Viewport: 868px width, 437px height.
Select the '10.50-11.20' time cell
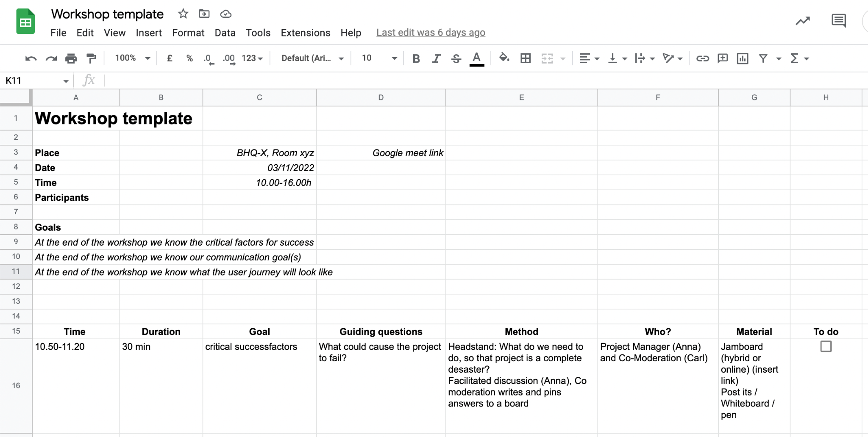tap(76, 385)
